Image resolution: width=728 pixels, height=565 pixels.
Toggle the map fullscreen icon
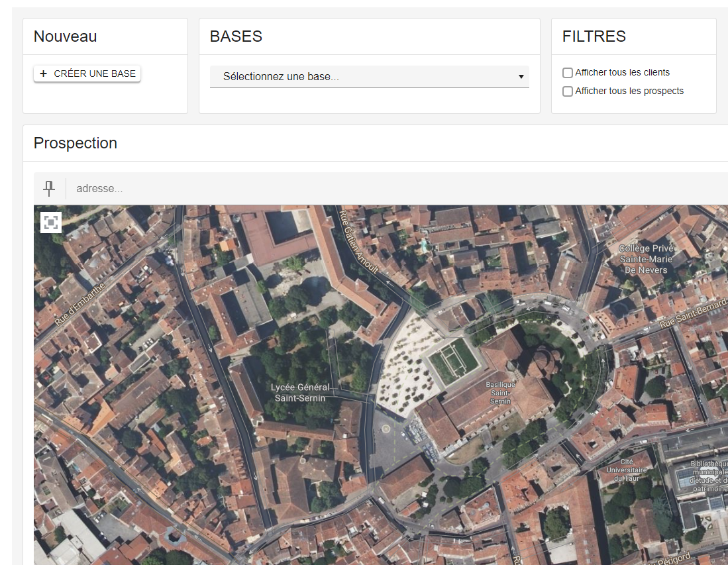(x=51, y=223)
